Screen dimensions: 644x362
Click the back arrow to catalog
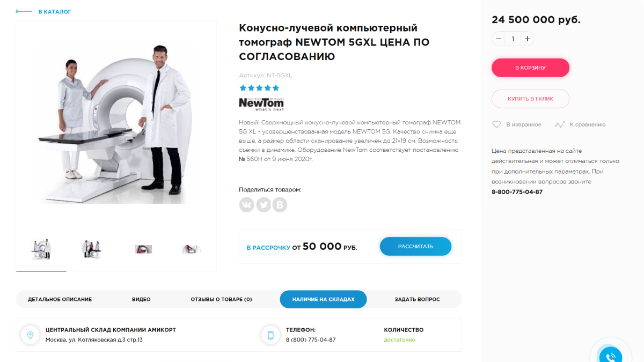tap(24, 11)
